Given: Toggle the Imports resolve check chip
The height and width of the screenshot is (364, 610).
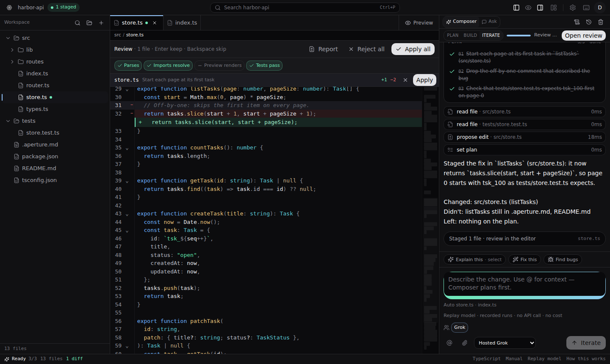Looking at the screenshot, I should click(x=168, y=66).
